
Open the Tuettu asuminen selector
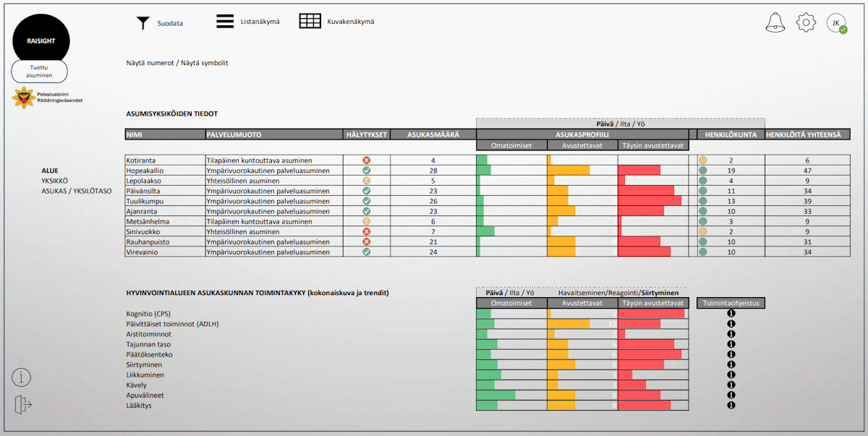point(39,71)
